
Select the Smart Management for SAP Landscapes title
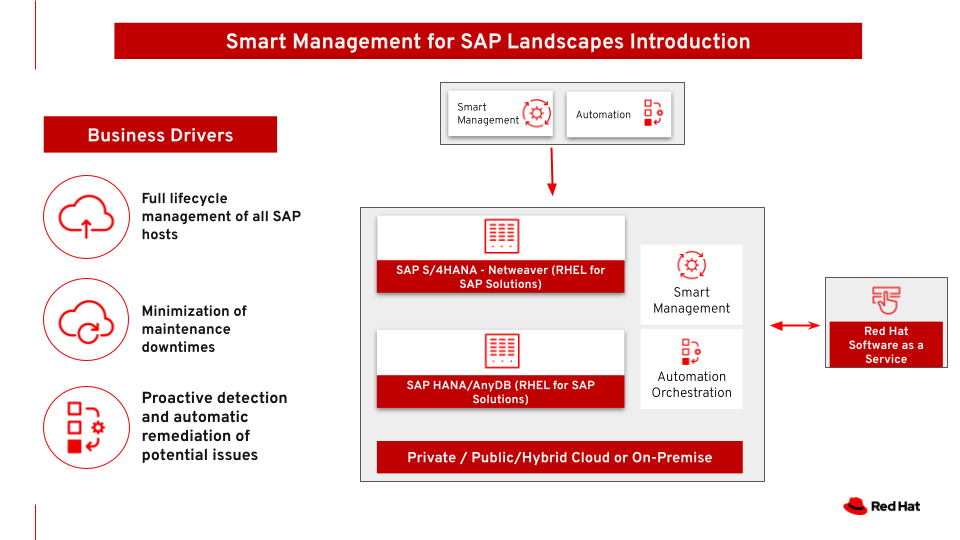tap(488, 41)
